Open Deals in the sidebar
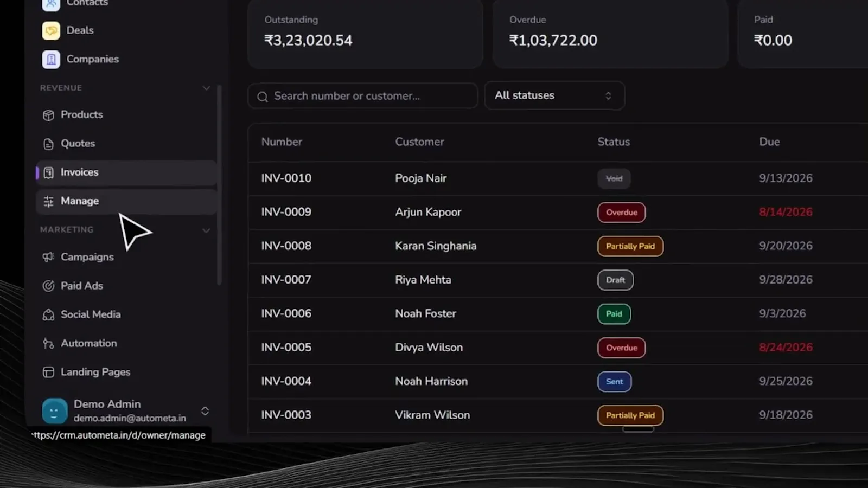This screenshot has height=488, width=868. point(80,30)
